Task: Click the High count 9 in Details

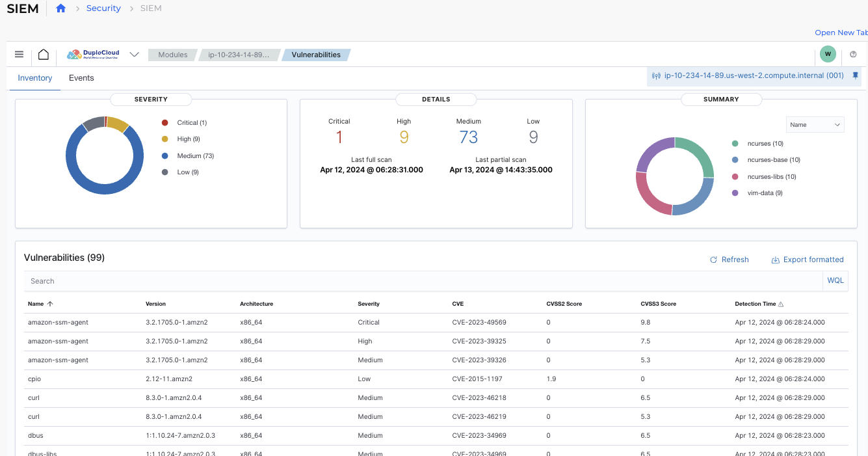Action: coord(404,137)
